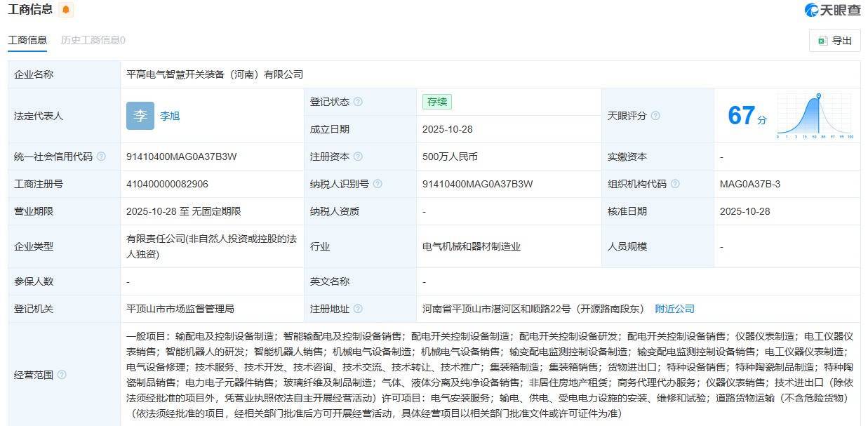Click question icon beside 注册地址
Image resolution: width=868 pixels, height=426 pixels.
pos(358,309)
